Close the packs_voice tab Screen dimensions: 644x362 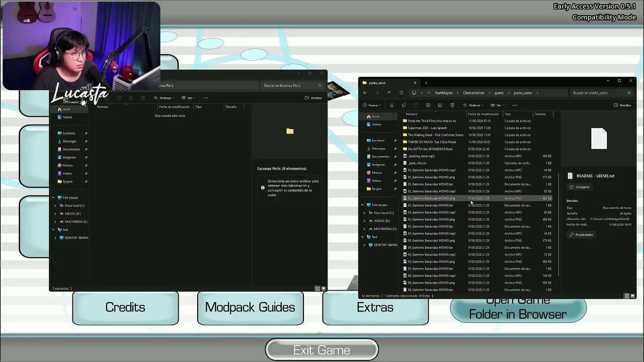coord(415,82)
